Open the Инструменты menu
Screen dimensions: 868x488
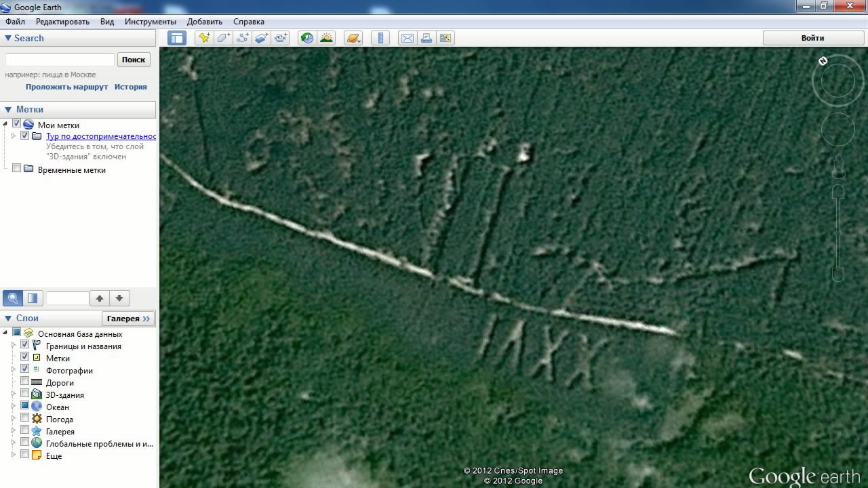tap(151, 22)
